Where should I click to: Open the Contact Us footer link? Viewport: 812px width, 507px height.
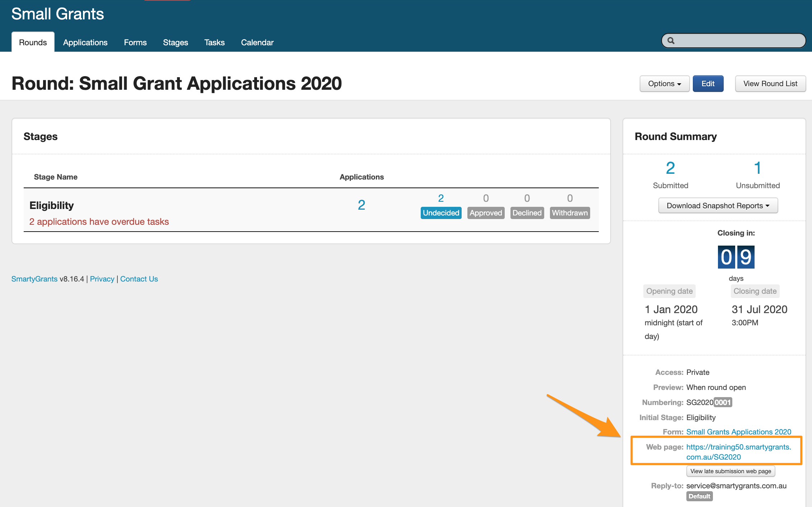pos(139,279)
